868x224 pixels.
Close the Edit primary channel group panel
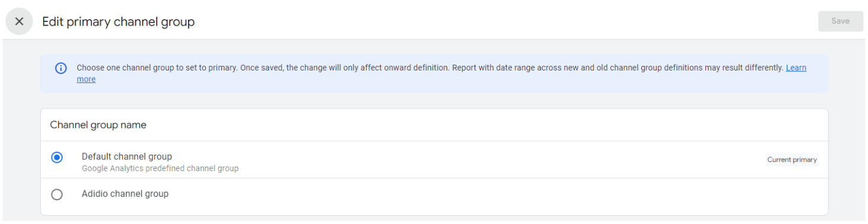pyautogui.click(x=19, y=21)
